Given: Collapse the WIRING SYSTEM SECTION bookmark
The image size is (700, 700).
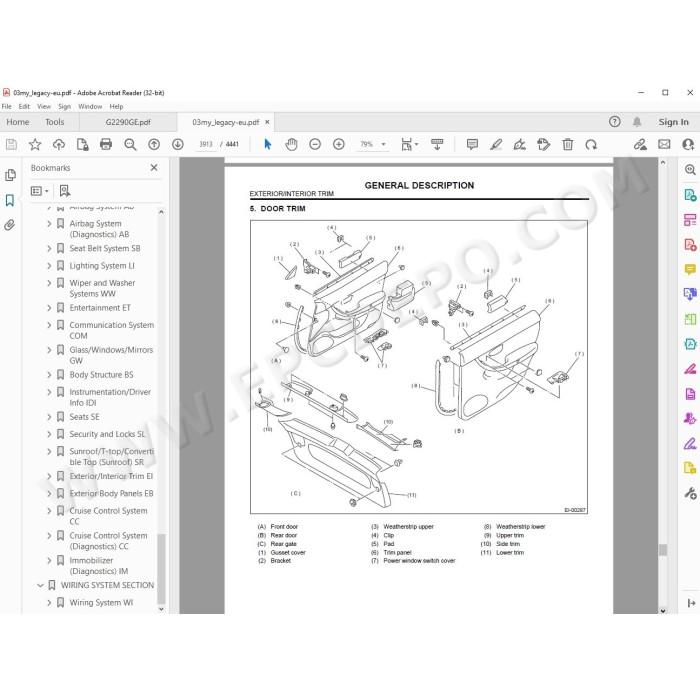Looking at the screenshot, I should pos(40,585).
